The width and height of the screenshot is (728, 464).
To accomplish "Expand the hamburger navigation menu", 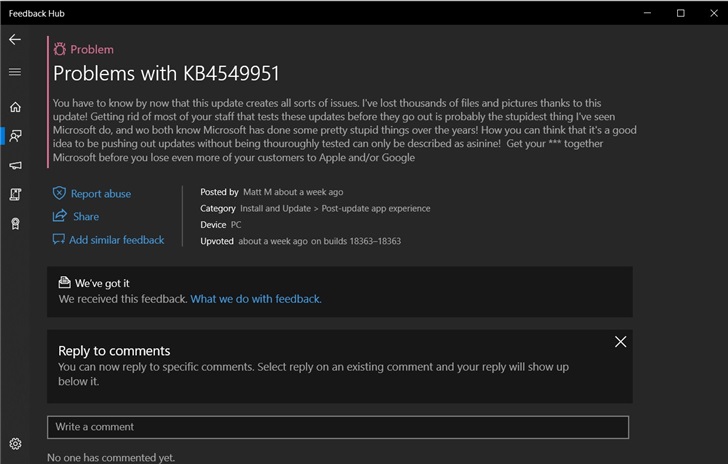I will [15, 72].
